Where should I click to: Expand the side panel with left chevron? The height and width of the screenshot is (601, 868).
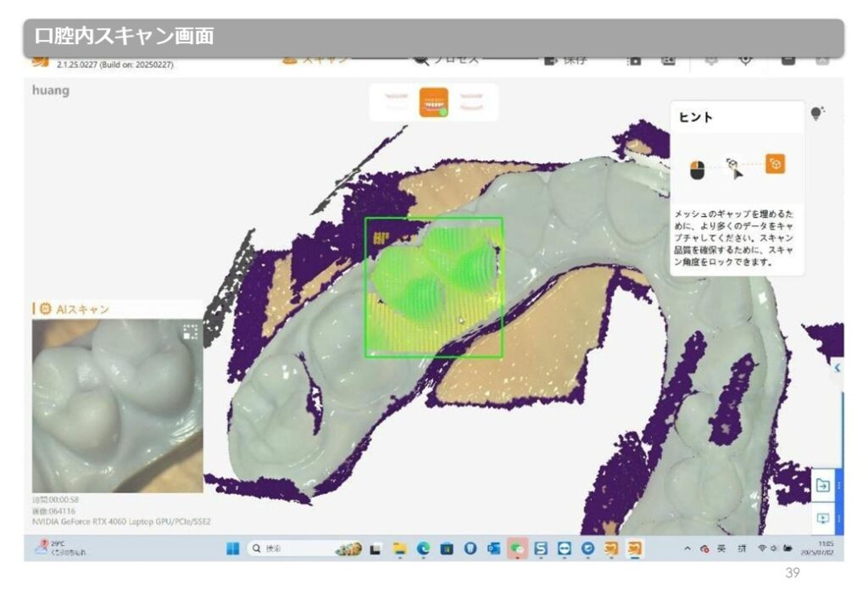837,368
